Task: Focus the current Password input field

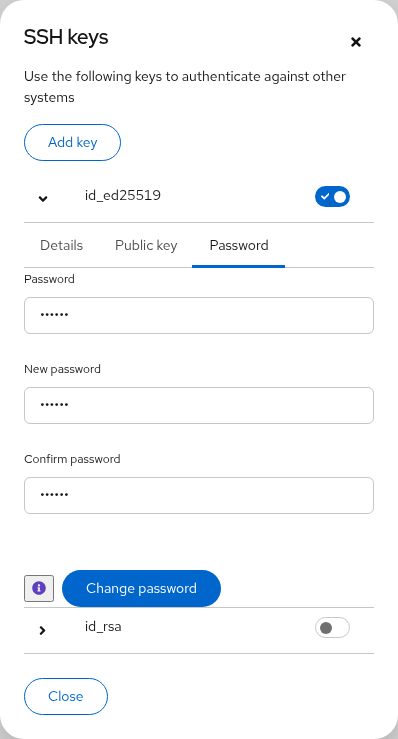Action: pyautogui.click(x=199, y=315)
